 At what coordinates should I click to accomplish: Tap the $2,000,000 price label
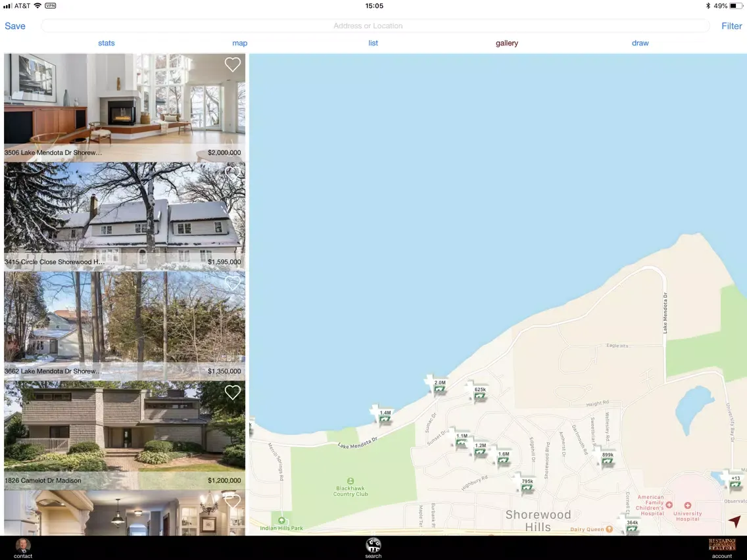pos(224,152)
